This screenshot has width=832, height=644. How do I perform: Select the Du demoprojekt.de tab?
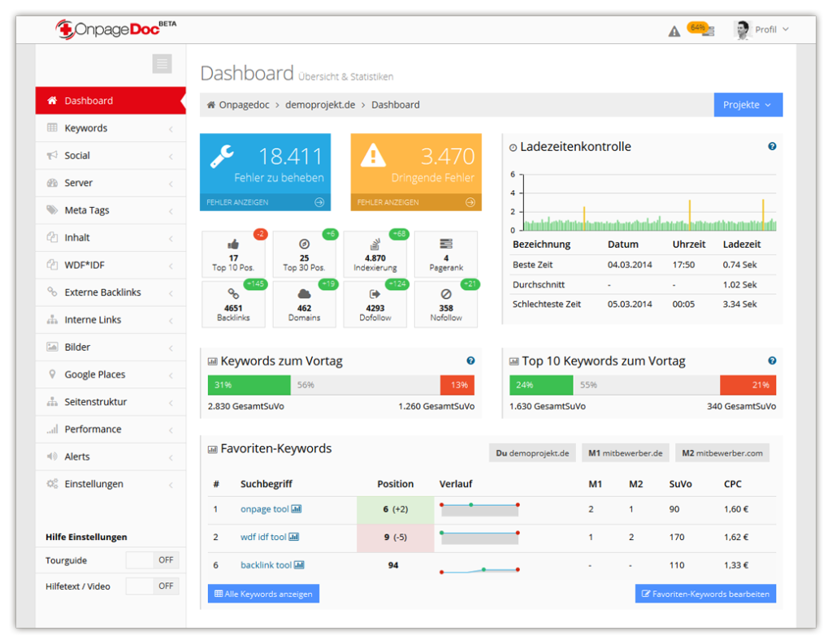tap(532, 452)
